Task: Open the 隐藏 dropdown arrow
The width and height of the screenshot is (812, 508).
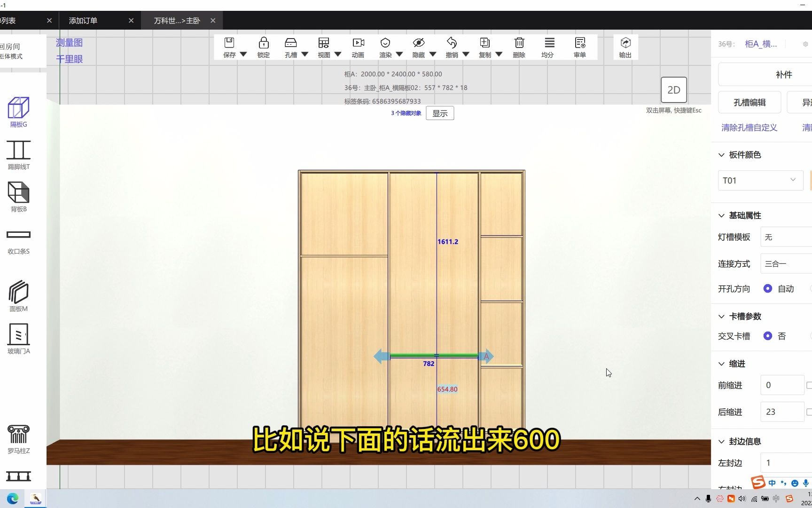Action: click(x=432, y=55)
